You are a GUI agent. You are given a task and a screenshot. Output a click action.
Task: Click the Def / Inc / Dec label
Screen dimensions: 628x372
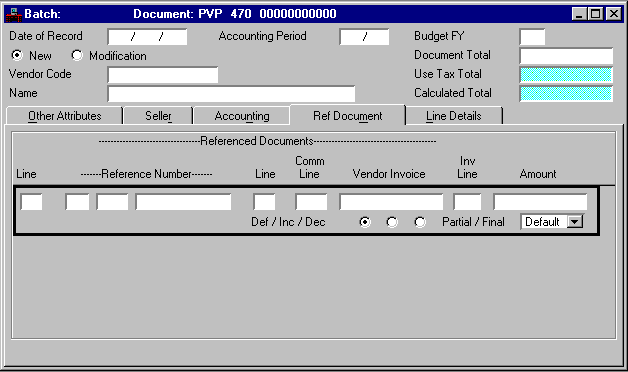[288, 222]
